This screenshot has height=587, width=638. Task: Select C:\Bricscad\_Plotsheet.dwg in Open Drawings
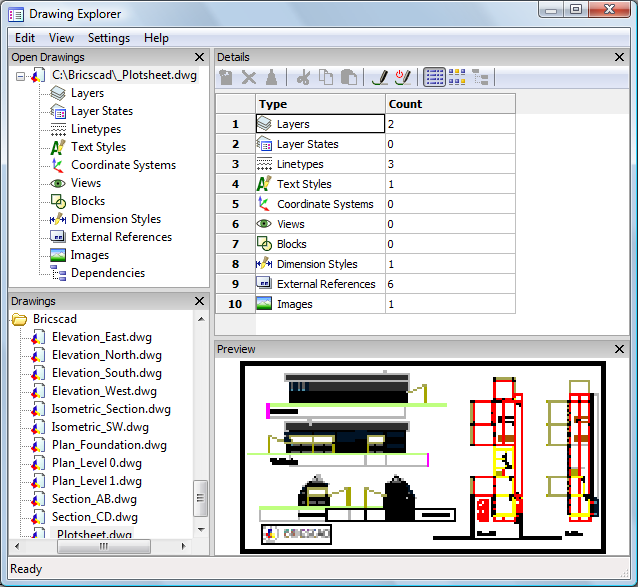click(124, 75)
